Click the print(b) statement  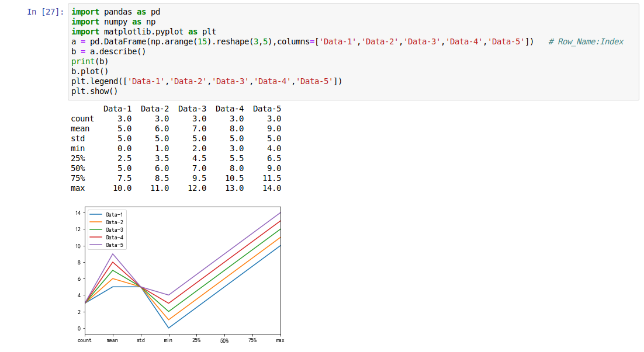point(90,61)
